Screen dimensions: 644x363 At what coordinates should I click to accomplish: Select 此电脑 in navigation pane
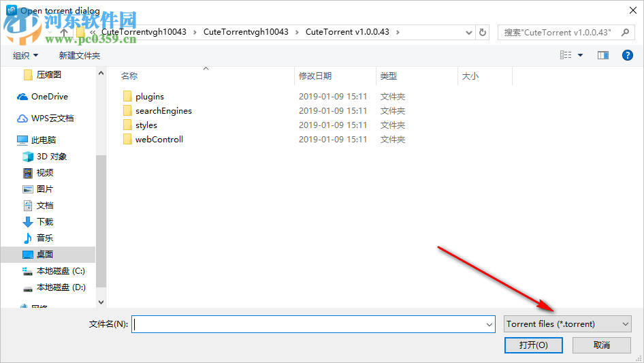pyautogui.click(x=44, y=140)
